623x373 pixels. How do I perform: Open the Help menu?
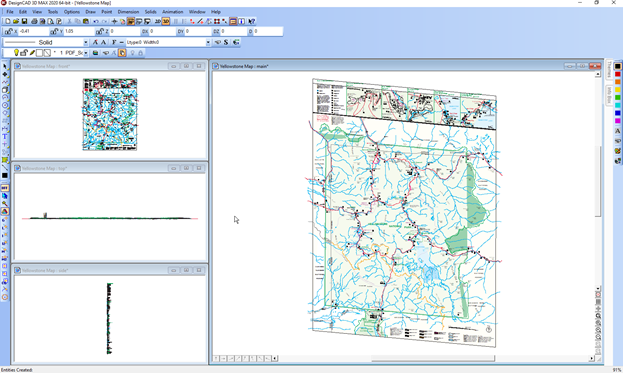216,12
